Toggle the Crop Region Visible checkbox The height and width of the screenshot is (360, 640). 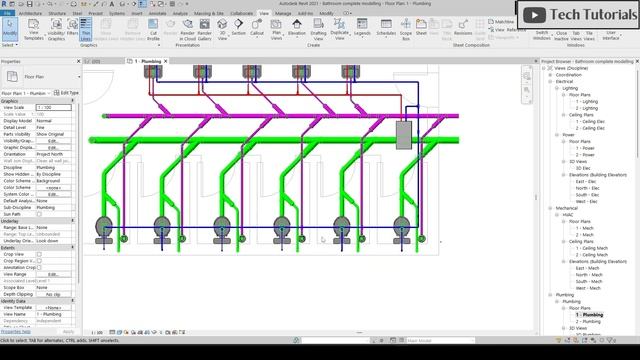click(39, 261)
